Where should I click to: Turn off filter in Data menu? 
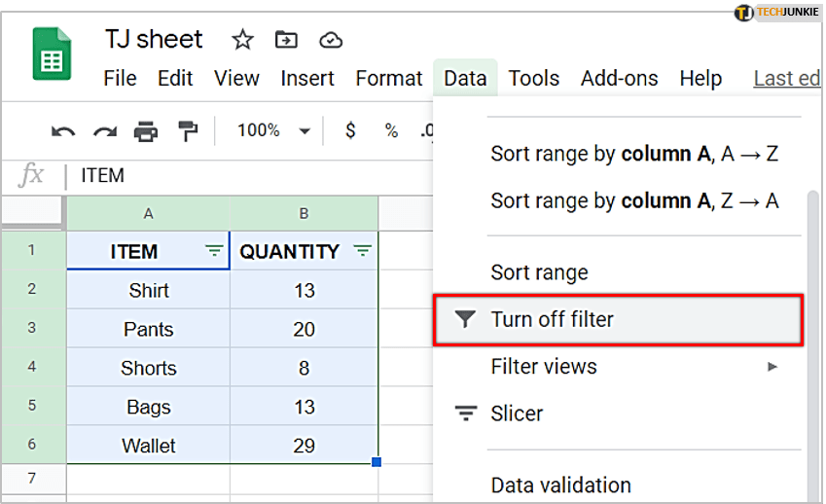[552, 319]
